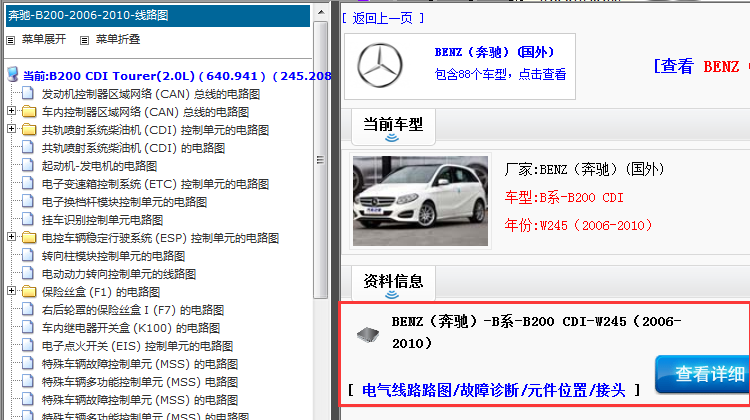This screenshot has width=750, height=420.
Task: Click document icon of 共轨喷射系统柴油机 (CDI) 的电路图
Action: [x=28, y=147]
